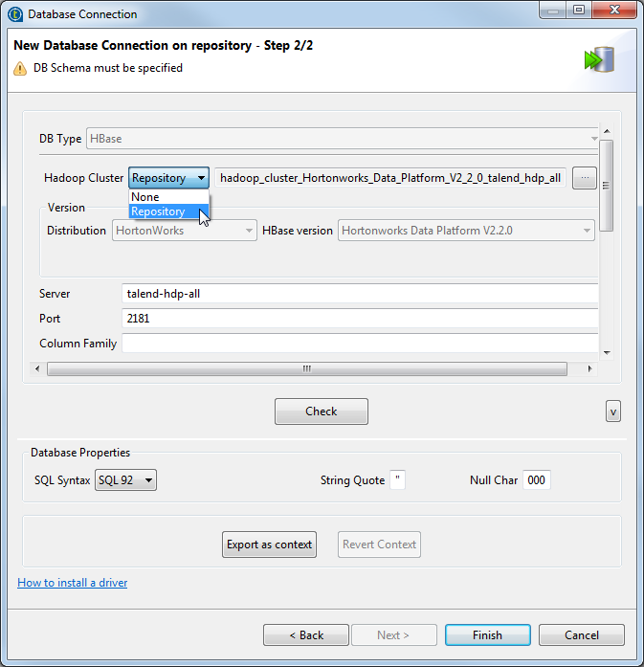The width and height of the screenshot is (644, 667).
Task: Click into the Port field
Action: point(360,318)
